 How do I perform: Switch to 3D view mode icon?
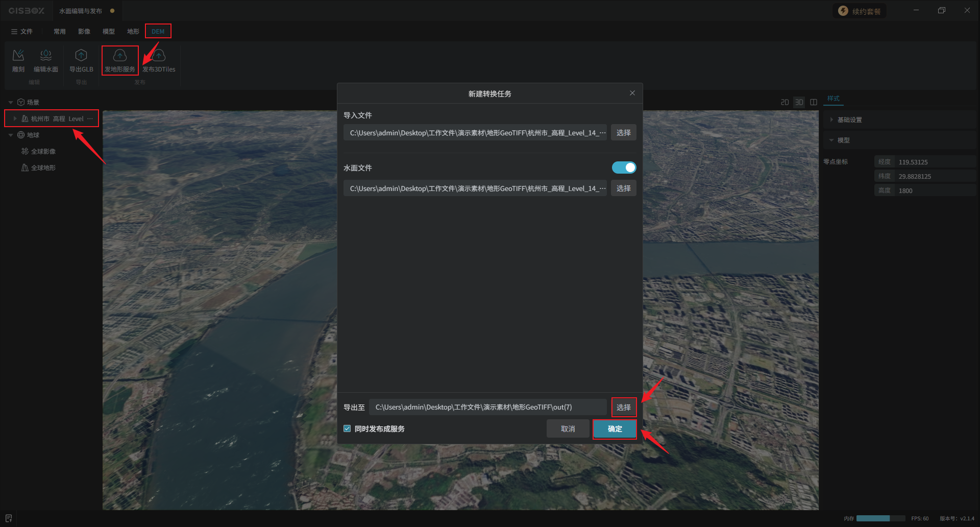(x=799, y=102)
